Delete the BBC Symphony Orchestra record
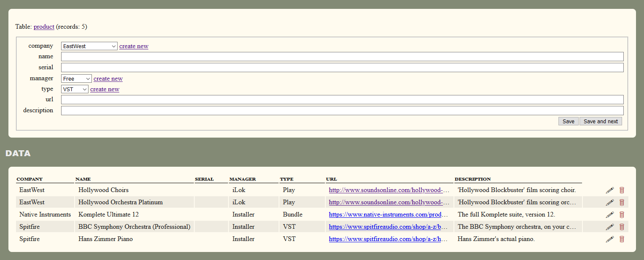 [x=622, y=227]
